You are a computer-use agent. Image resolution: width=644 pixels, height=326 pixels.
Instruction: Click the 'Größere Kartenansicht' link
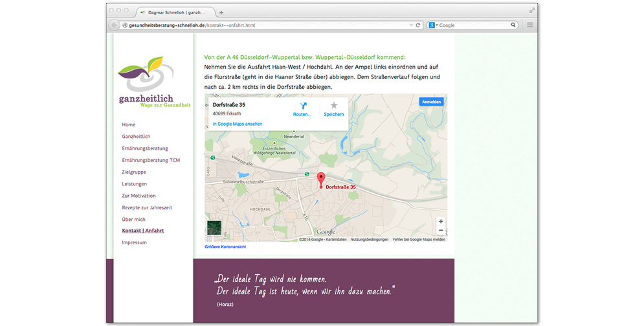point(225,247)
